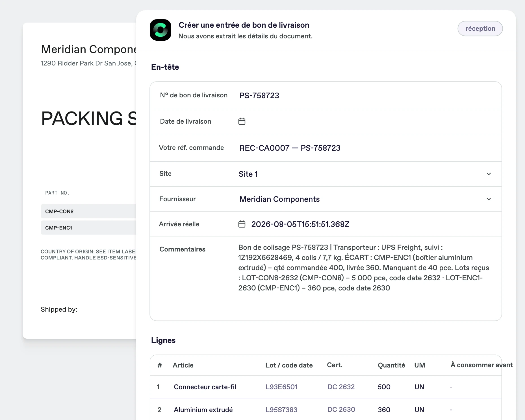The width and height of the screenshot is (525, 420).
Task: Click the réception tag button
Action: coord(480,29)
